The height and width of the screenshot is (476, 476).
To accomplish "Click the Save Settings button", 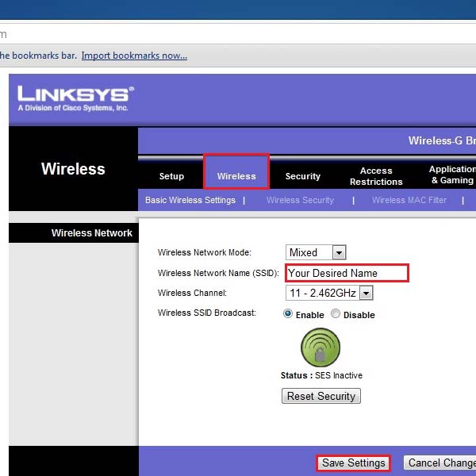I will pos(353,463).
